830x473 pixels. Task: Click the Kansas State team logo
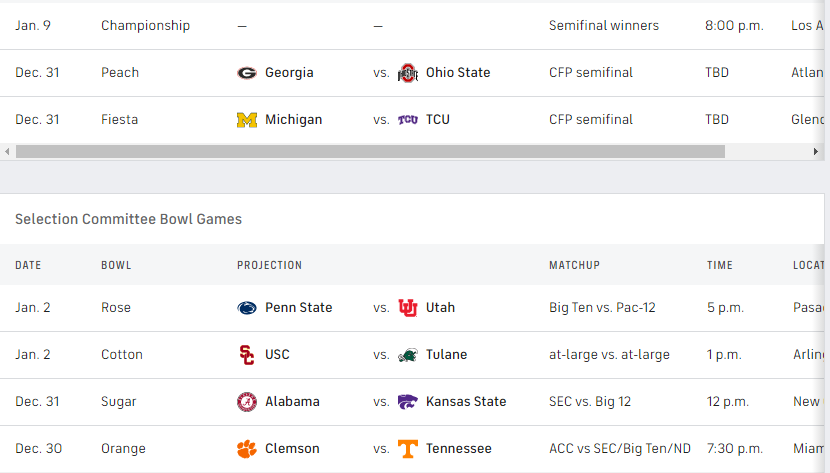pyautogui.click(x=408, y=402)
